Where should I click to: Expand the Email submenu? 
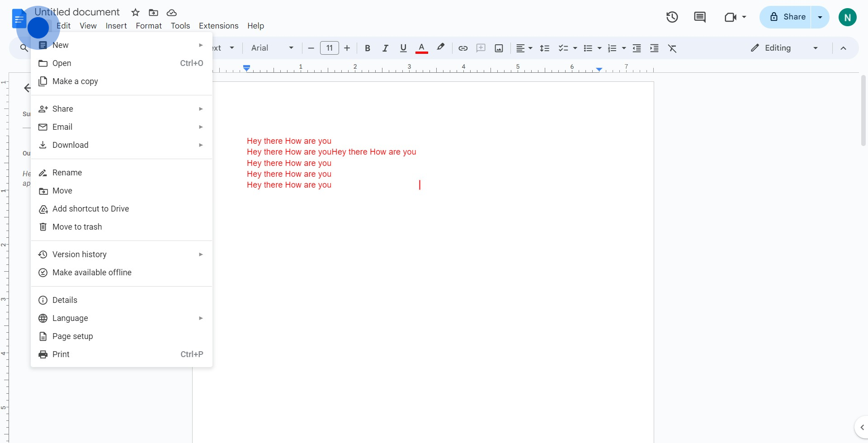(122, 127)
